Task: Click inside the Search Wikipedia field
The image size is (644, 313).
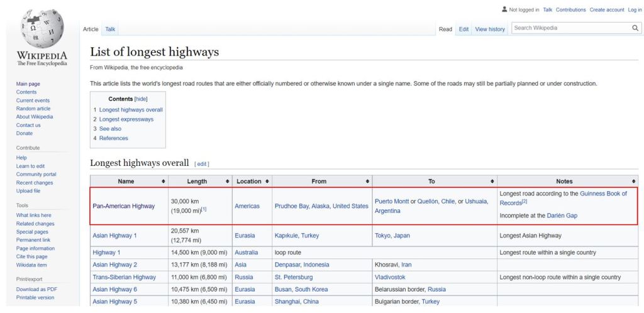Action: 569,28
